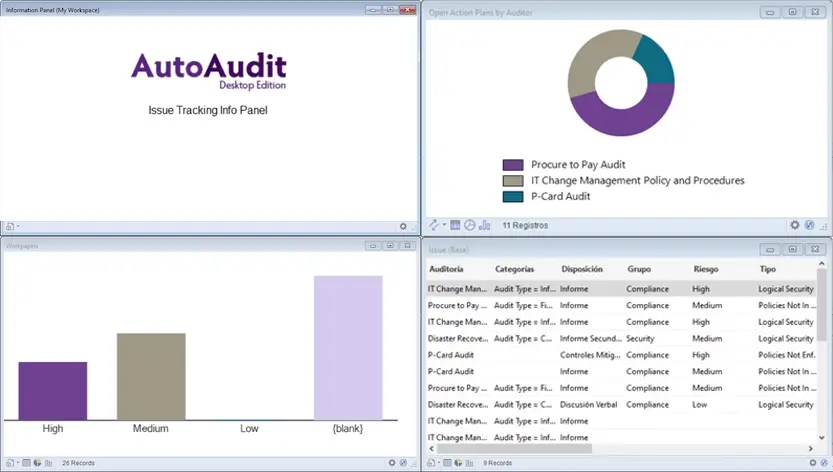The height and width of the screenshot is (472, 833).
Task: Click the refresh icon in Open Action Plans panel
Action: coord(434,225)
